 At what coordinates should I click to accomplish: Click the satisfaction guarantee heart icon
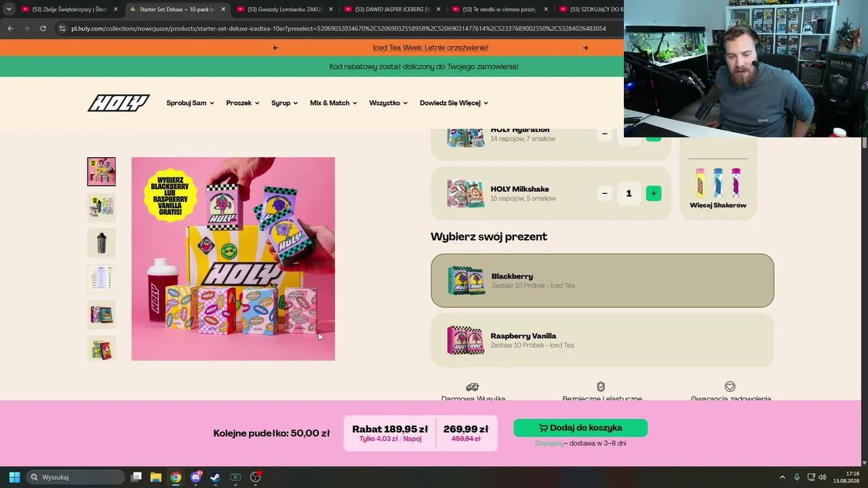point(730,386)
